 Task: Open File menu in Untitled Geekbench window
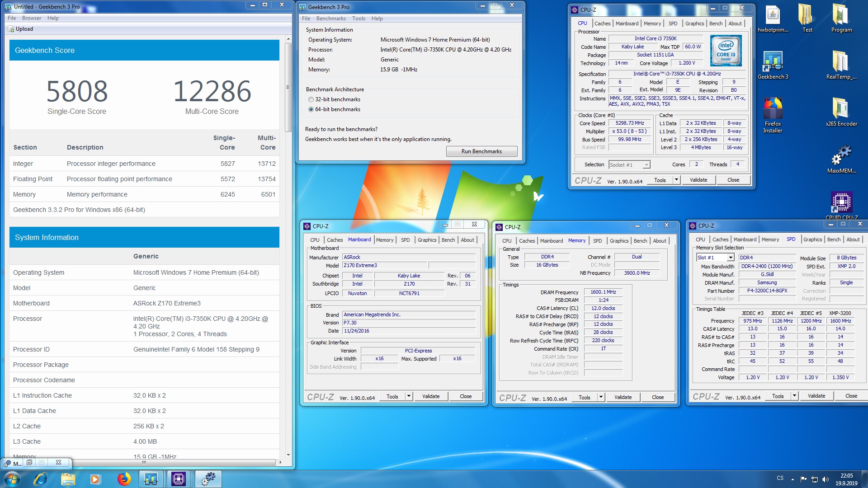(x=12, y=18)
